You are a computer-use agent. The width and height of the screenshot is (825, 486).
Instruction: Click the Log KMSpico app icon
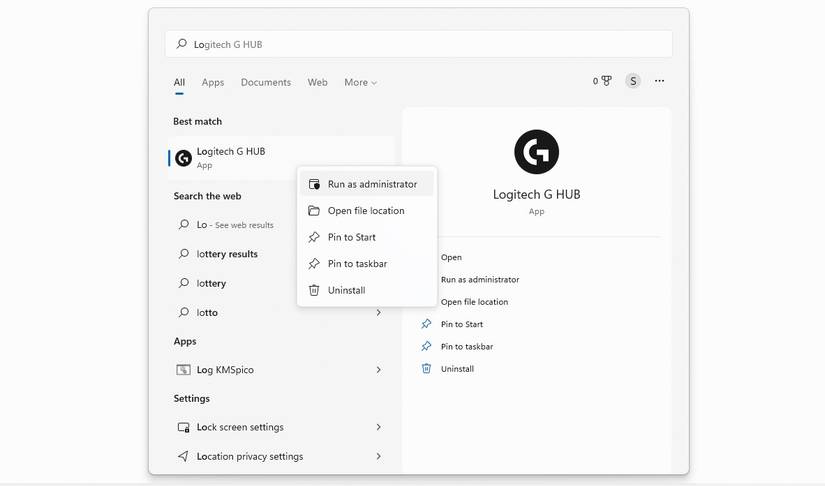pyautogui.click(x=183, y=370)
